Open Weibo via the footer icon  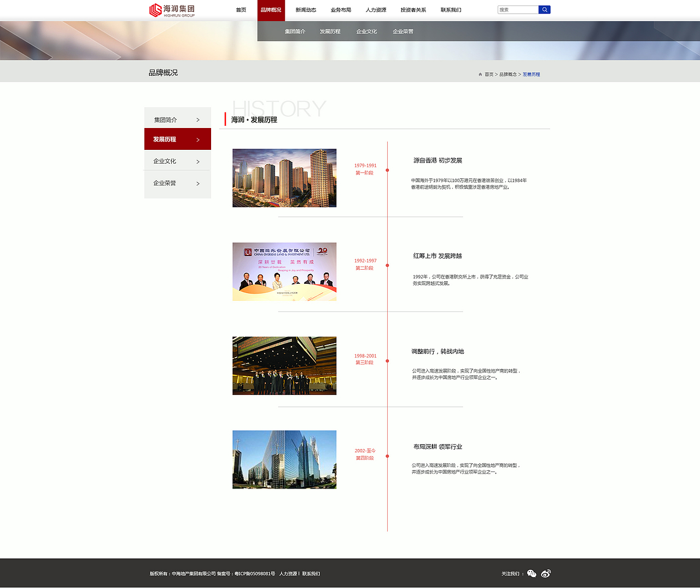pos(545,573)
